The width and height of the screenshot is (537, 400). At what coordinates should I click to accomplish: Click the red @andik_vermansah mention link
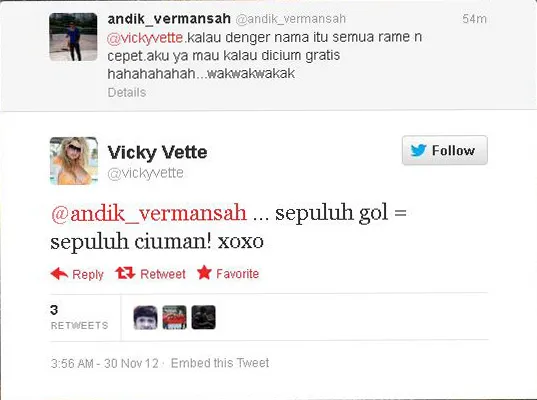coord(149,213)
